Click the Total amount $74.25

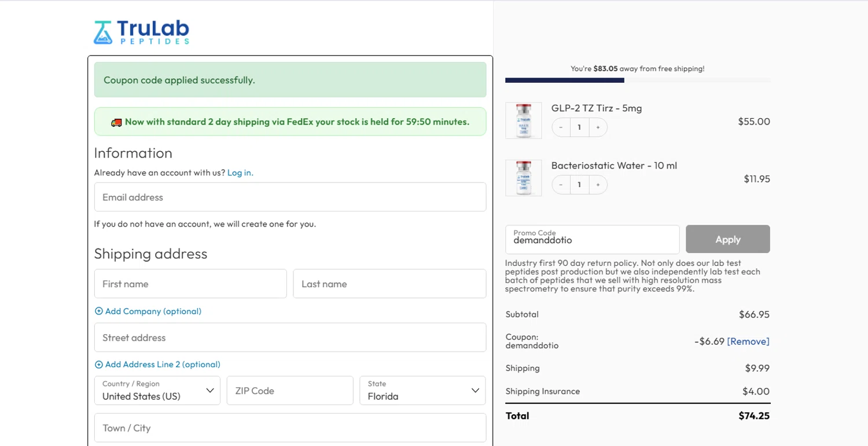pos(754,416)
